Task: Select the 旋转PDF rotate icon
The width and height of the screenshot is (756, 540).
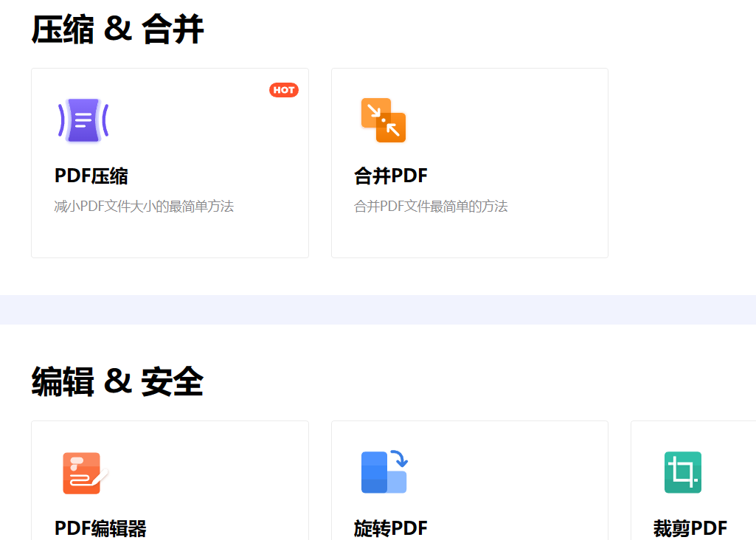Action: click(384, 472)
